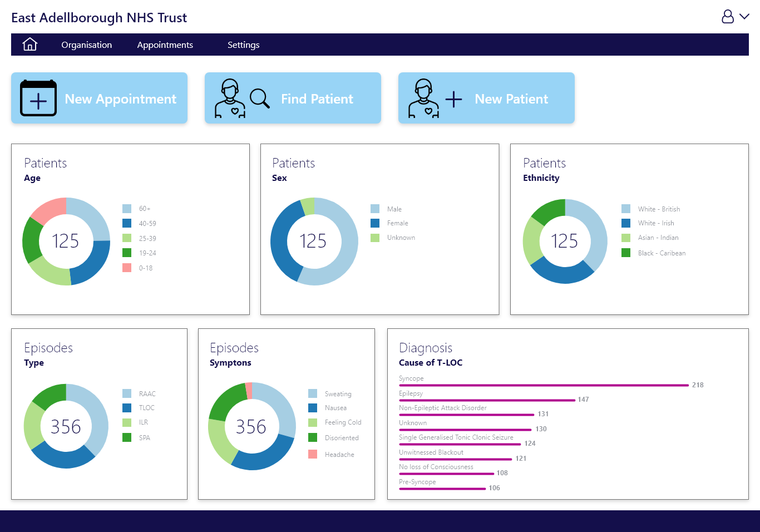Click Single Generalised Tonic Clonic Seizure label
This screenshot has width=760, height=532.
456,437
